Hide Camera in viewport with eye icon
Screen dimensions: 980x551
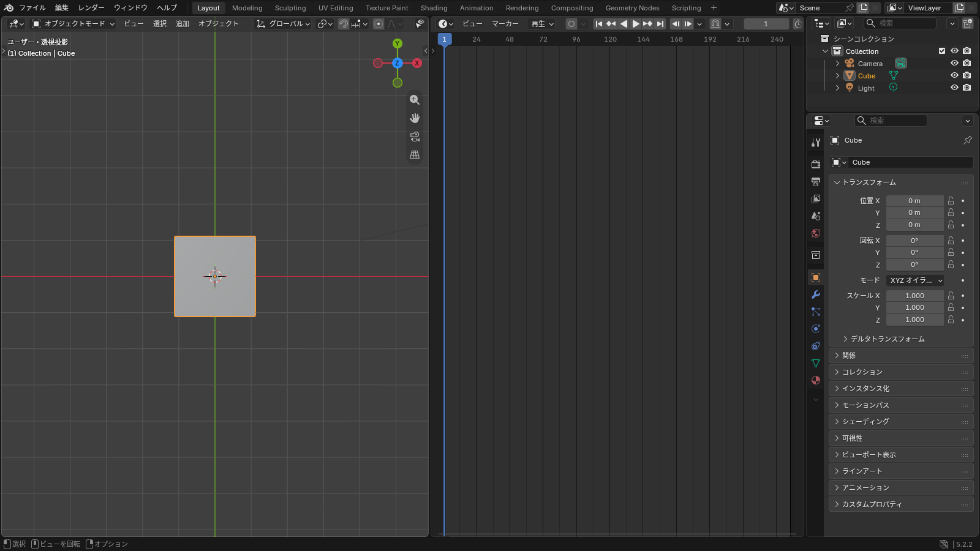(954, 64)
